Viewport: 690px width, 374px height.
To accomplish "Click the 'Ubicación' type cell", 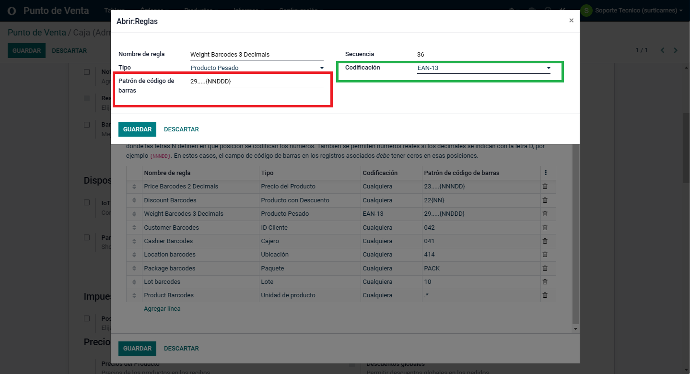I will (274, 255).
